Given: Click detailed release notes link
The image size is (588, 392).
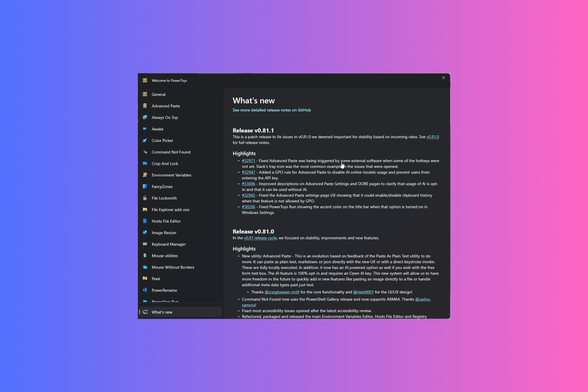Looking at the screenshot, I should [271, 110].
